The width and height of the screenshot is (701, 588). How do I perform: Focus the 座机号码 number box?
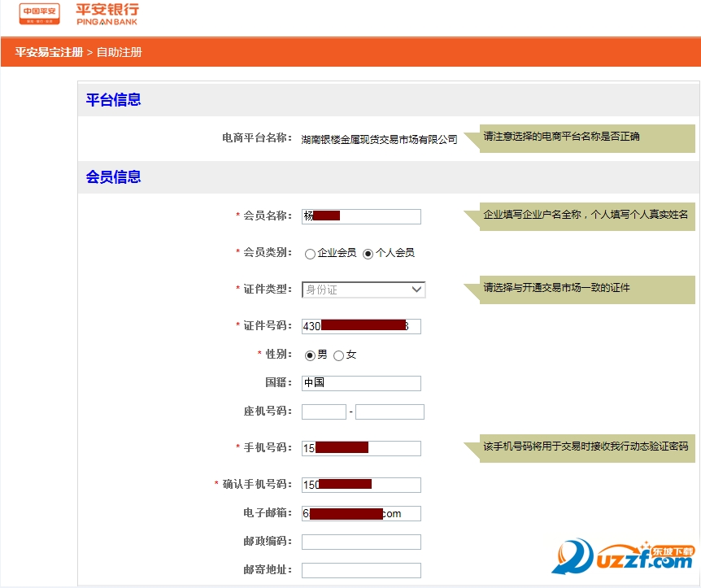(x=390, y=412)
